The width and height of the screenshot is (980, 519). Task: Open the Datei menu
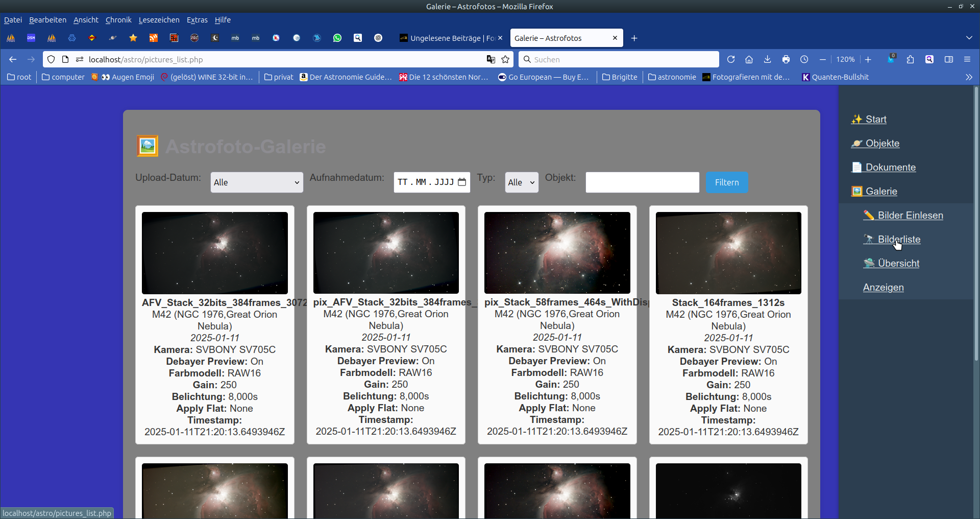[x=13, y=20]
